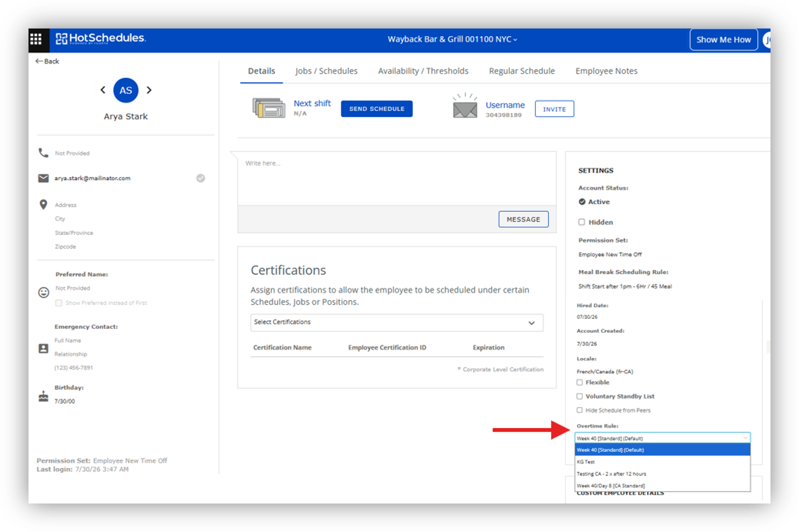799x532 pixels.
Task: Click the SEND SCHEDULE button
Action: pos(376,109)
